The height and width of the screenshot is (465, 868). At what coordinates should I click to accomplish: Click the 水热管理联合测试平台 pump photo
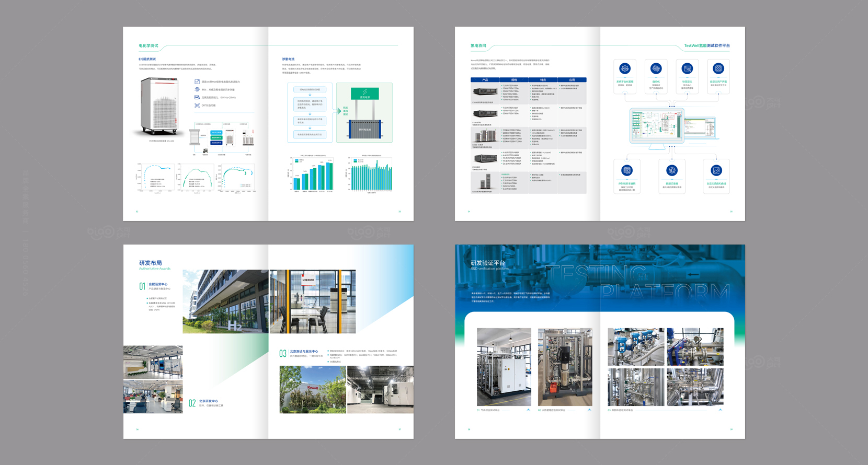coord(565,367)
